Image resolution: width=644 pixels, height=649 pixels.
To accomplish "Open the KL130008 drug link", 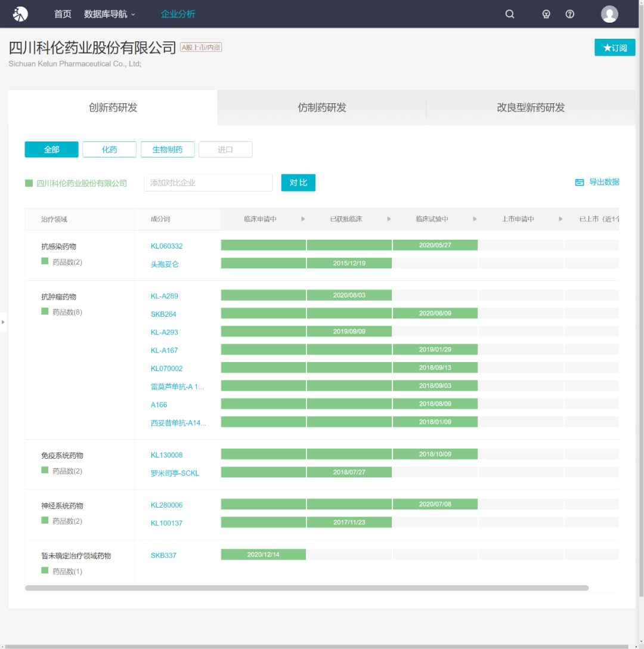I will click(166, 455).
